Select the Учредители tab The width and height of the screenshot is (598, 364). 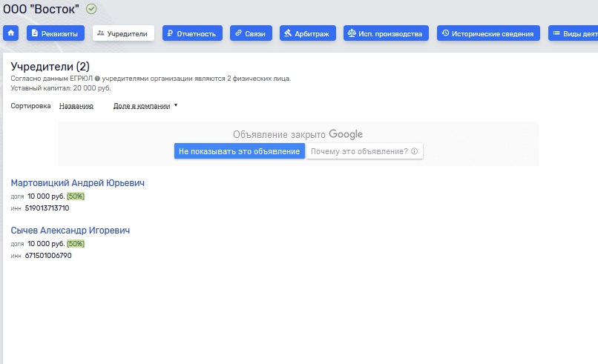(123, 33)
